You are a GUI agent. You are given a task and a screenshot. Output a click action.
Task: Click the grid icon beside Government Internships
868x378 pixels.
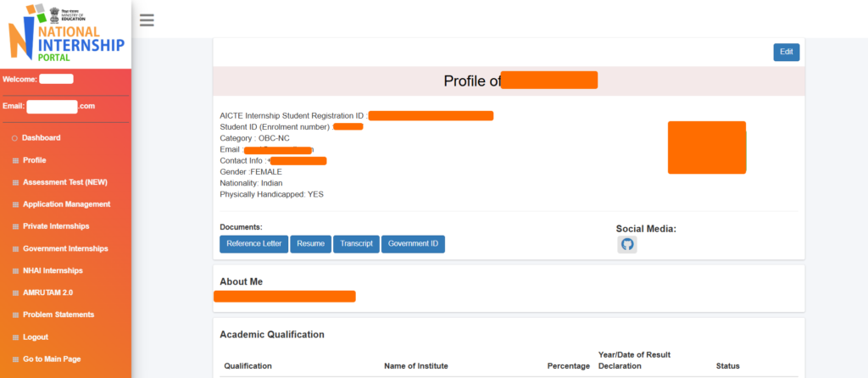point(15,249)
